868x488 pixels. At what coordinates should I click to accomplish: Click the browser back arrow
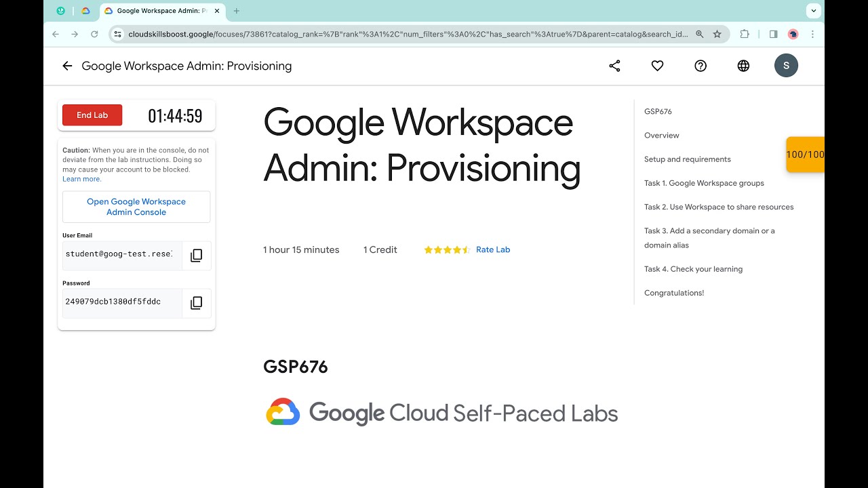(x=56, y=34)
